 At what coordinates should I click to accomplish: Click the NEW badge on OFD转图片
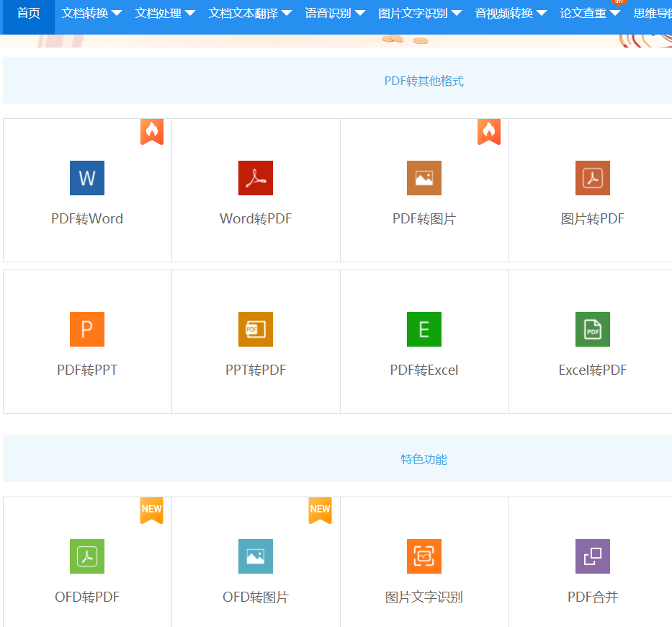[320, 510]
